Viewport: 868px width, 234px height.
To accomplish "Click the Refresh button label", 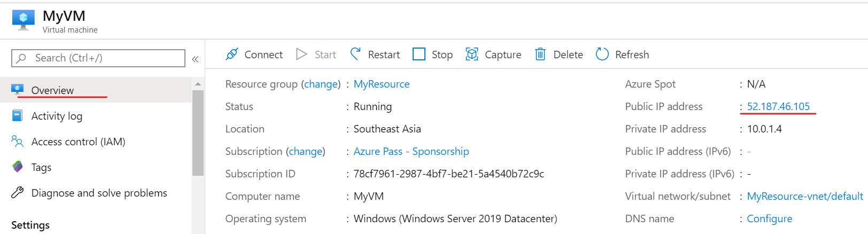I will point(632,54).
